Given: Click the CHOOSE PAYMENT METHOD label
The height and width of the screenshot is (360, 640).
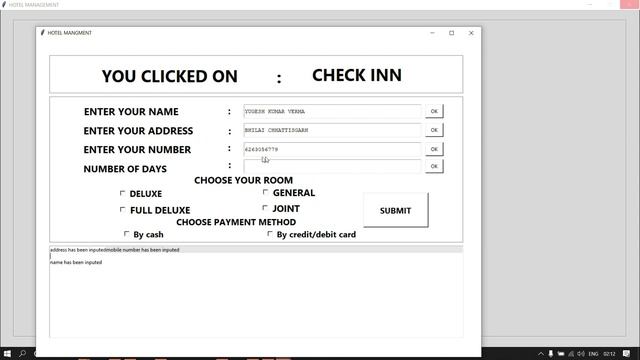Looking at the screenshot, I should tap(236, 222).
